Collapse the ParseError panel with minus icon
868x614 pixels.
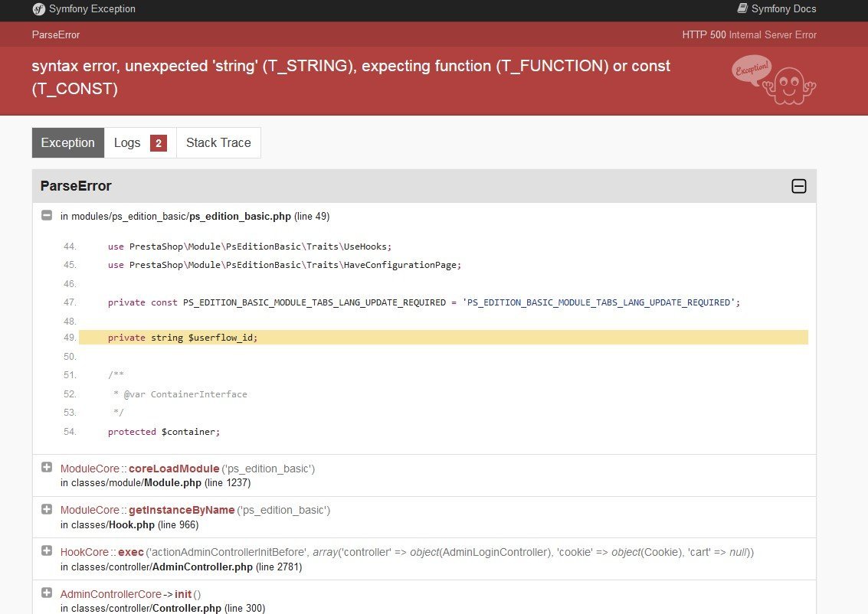tap(799, 186)
